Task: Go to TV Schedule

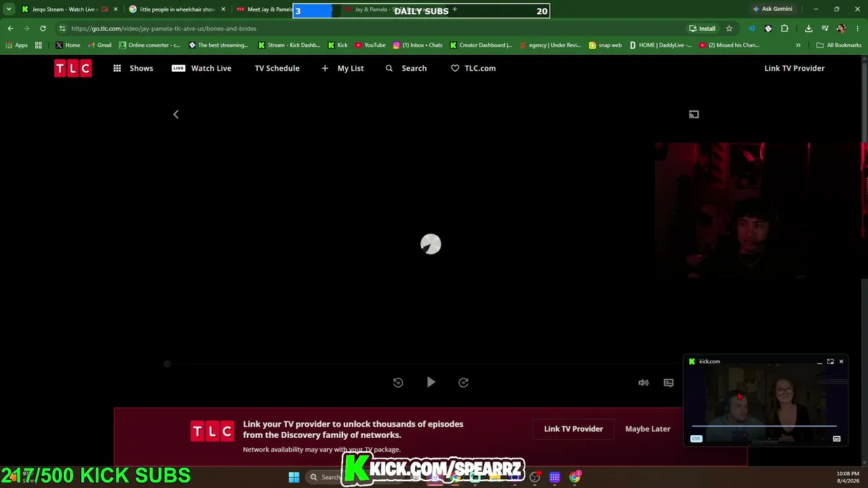Action: click(277, 68)
